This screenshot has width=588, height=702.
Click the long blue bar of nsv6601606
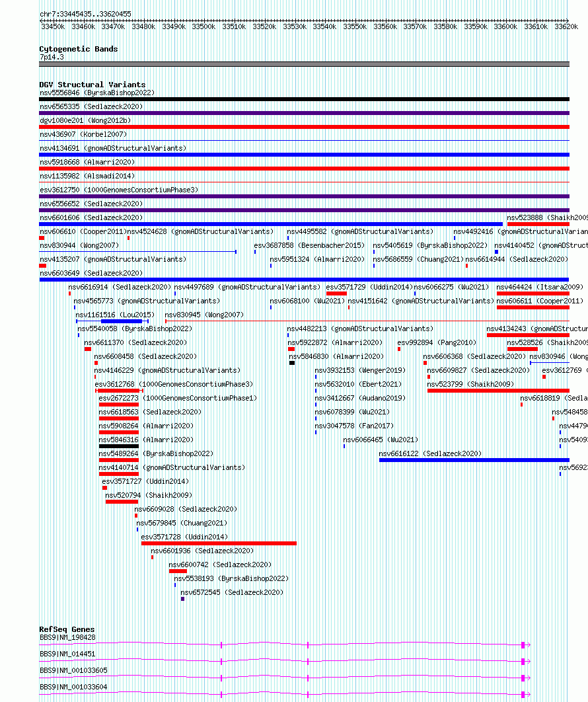271,224
